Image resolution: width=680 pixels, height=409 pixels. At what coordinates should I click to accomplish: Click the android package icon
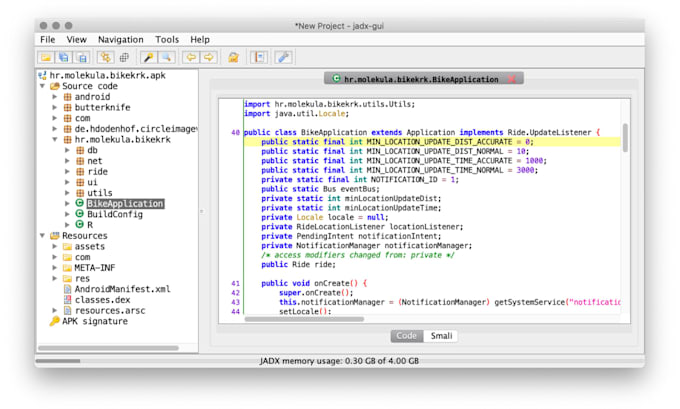click(x=68, y=97)
